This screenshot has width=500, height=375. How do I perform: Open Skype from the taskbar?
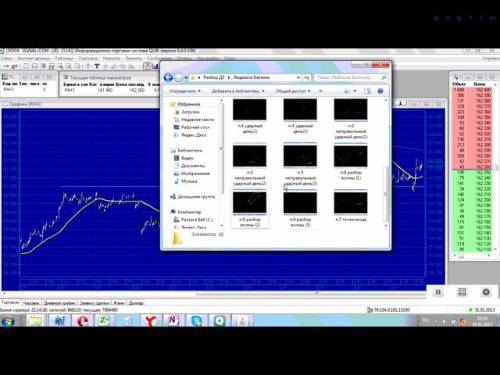click(x=197, y=321)
